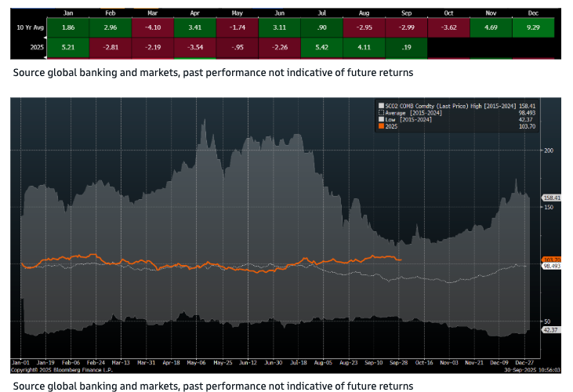This screenshot has height=392, width=573.
Task: Click the Sep-28 date on the x-axis
Action: click(398, 363)
